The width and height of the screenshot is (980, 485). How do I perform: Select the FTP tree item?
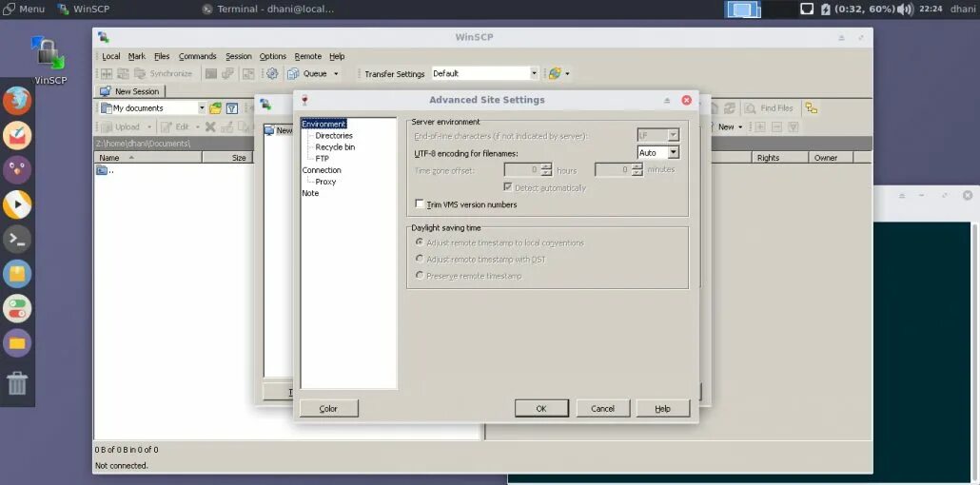[322, 159]
